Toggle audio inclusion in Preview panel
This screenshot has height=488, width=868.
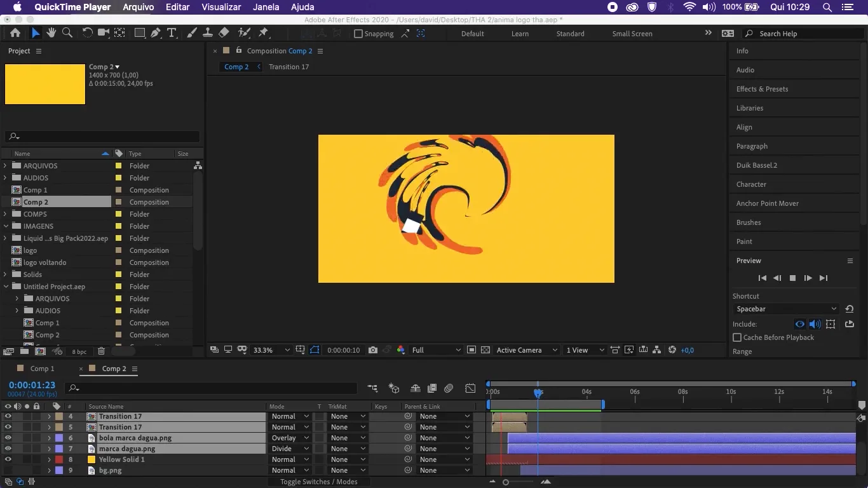click(815, 324)
